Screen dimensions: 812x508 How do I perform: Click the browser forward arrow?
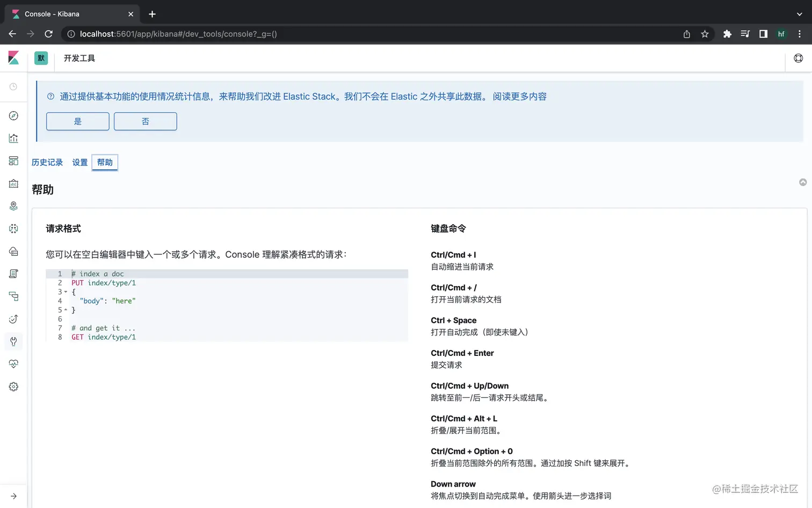31,34
